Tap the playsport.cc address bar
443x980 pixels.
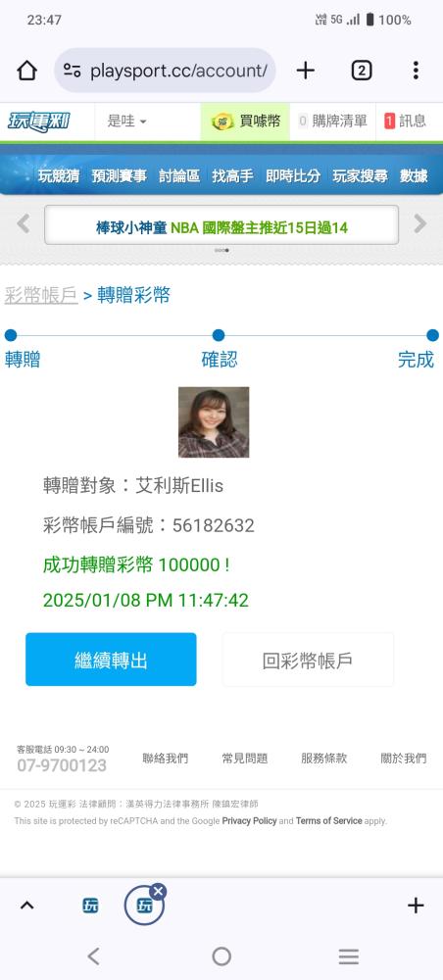pyautogui.click(x=165, y=71)
